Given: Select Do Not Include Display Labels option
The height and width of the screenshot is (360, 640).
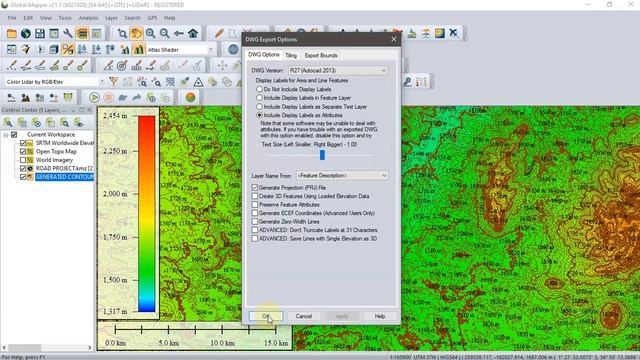Looking at the screenshot, I should (259, 89).
